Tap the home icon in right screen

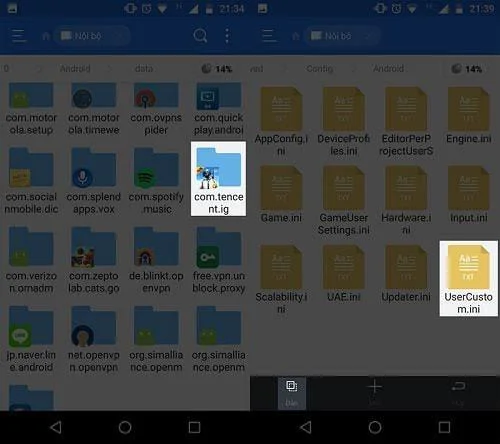click(296, 36)
